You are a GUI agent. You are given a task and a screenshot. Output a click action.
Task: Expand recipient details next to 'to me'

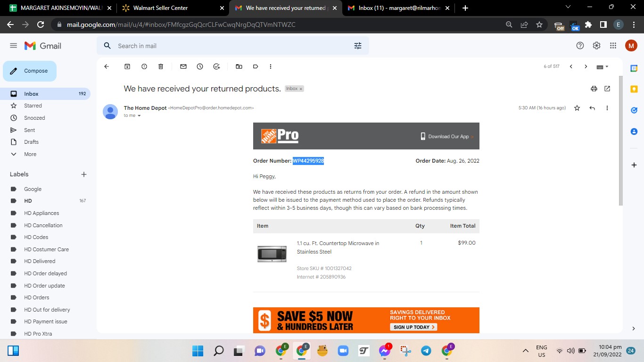(x=139, y=116)
